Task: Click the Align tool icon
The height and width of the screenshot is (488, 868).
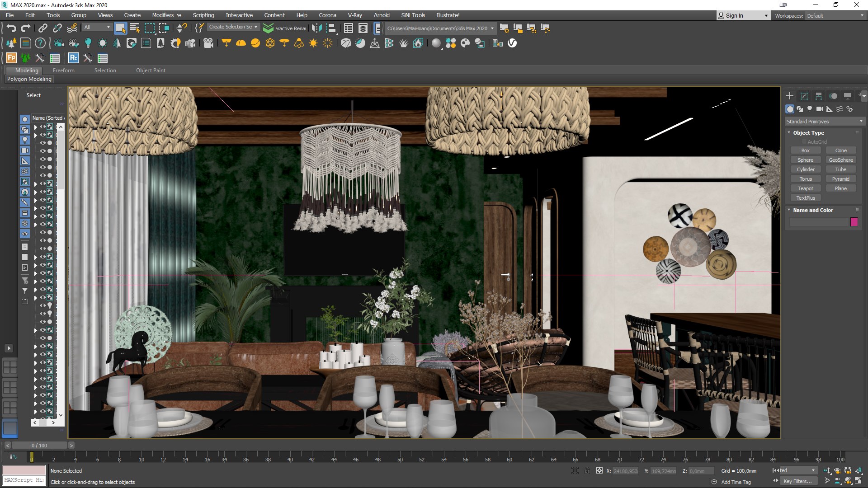Action: pos(331,28)
